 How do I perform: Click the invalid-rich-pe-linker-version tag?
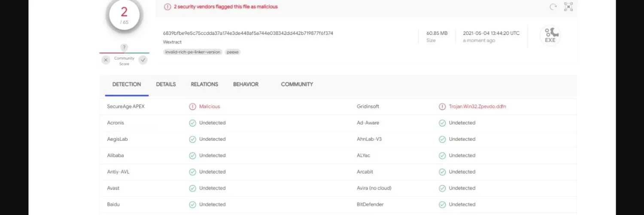pyautogui.click(x=193, y=52)
